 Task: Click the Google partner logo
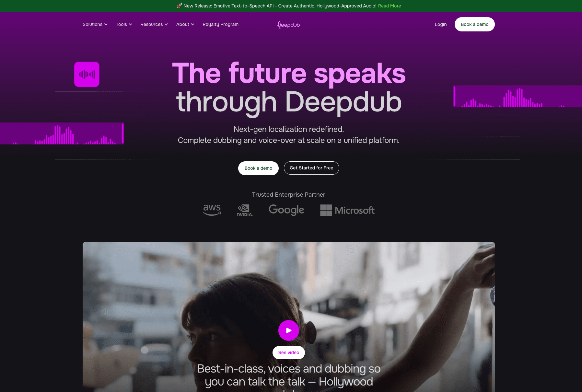click(286, 210)
